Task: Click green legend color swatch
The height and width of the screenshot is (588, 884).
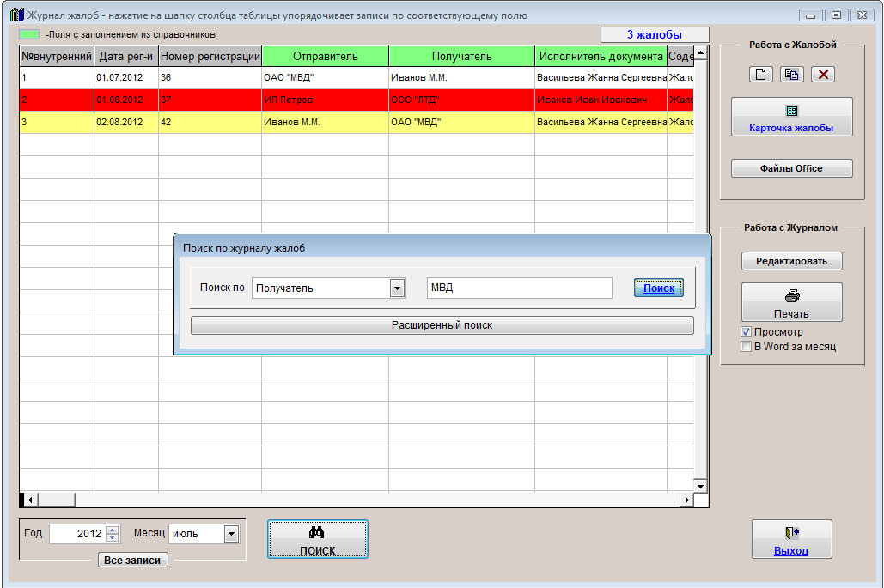Action: point(29,34)
